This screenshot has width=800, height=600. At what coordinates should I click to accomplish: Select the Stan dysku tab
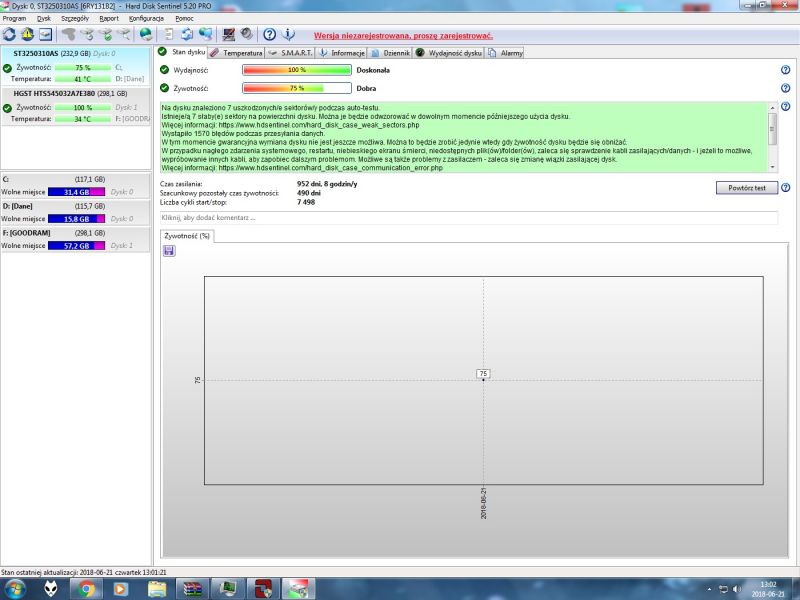tap(182, 52)
